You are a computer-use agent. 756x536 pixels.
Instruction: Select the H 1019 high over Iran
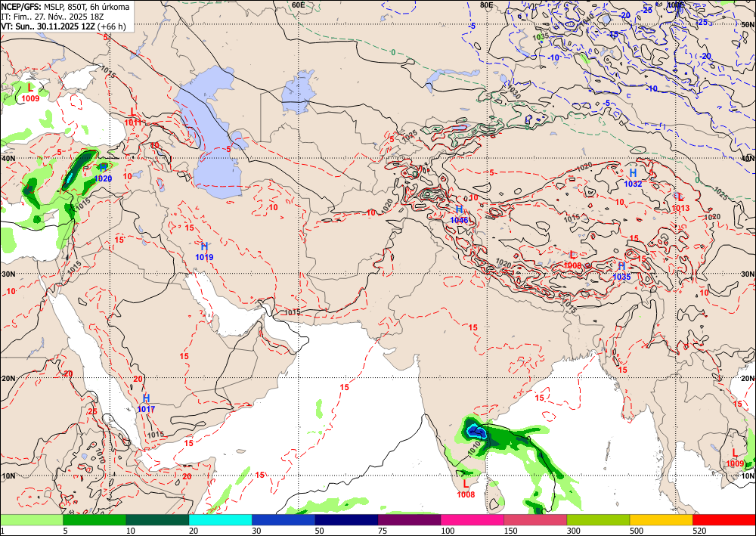tap(204, 252)
